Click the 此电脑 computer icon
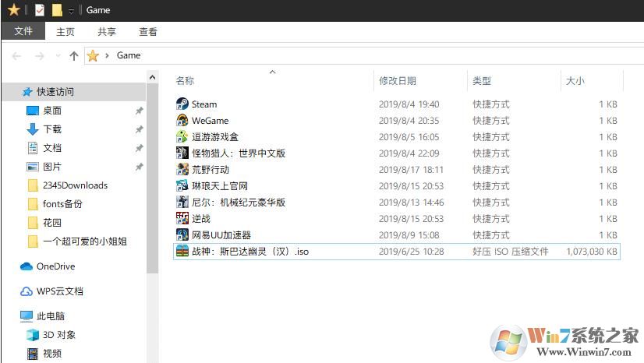Viewport: 644px width, 363px height. (27, 315)
